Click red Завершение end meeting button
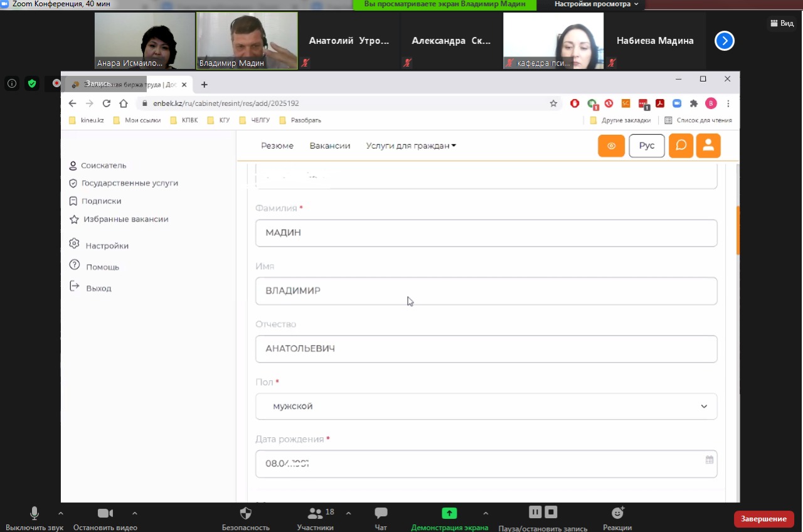The image size is (803, 532). click(763, 519)
